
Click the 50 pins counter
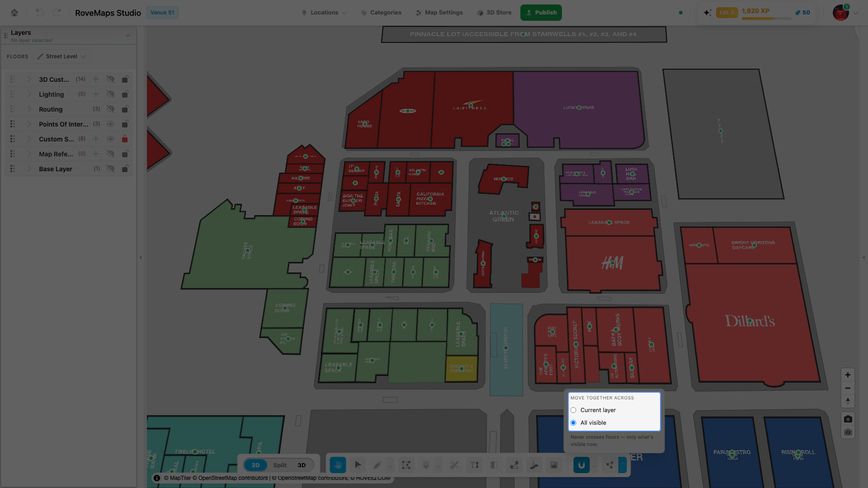(802, 13)
